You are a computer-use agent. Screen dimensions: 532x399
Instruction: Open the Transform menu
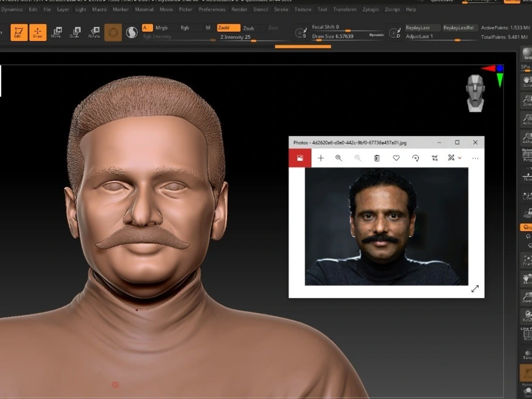[345, 10]
